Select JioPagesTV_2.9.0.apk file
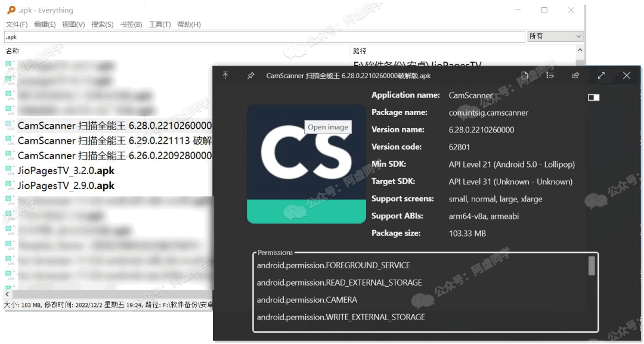Viewport: 644px width, 344px height. pos(66,185)
